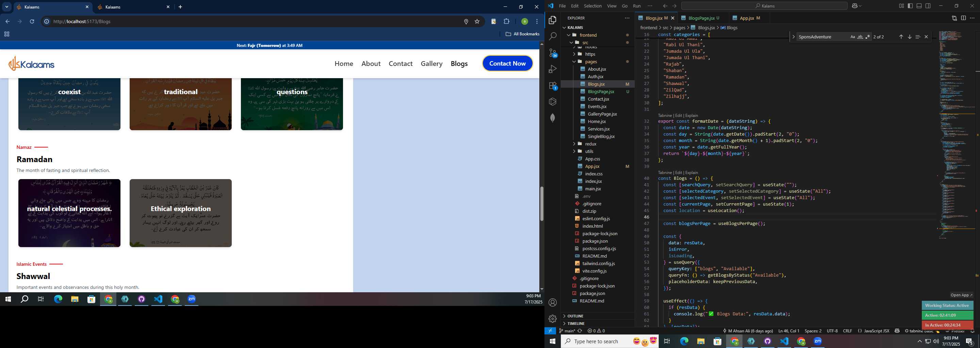Open the Extensions view in the activity bar
980x348 pixels.
pyautogui.click(x=553, y=86)
